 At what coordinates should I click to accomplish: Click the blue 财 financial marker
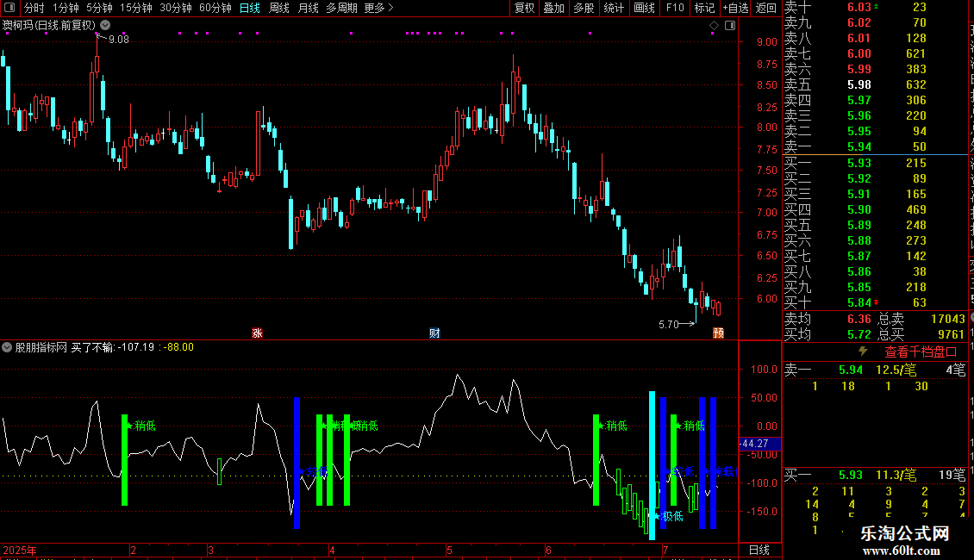pos(434,333)
